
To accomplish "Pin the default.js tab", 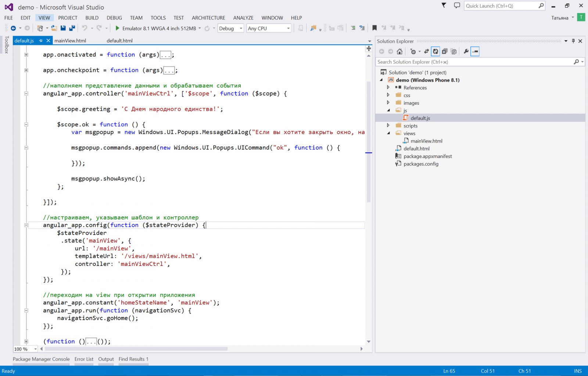I will (x=41, y=41).
